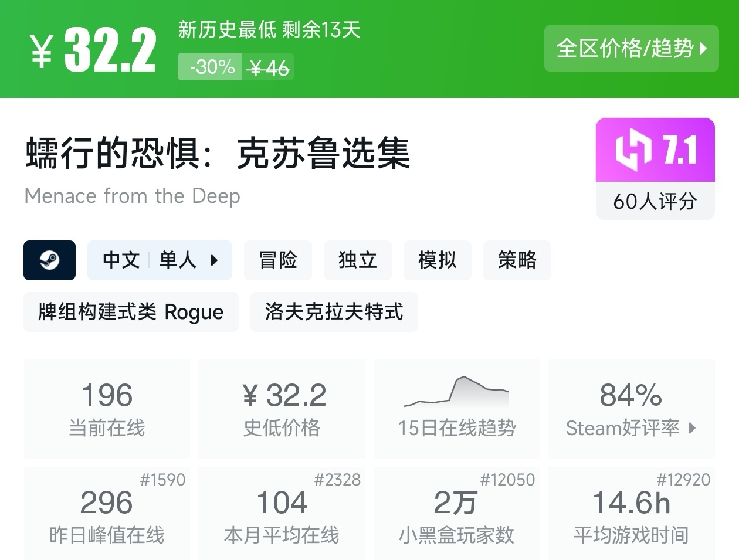Screen dimensions: 739x560
Task: Click the crossed-out original price ¥46
Action: click(x=269, y=68)
